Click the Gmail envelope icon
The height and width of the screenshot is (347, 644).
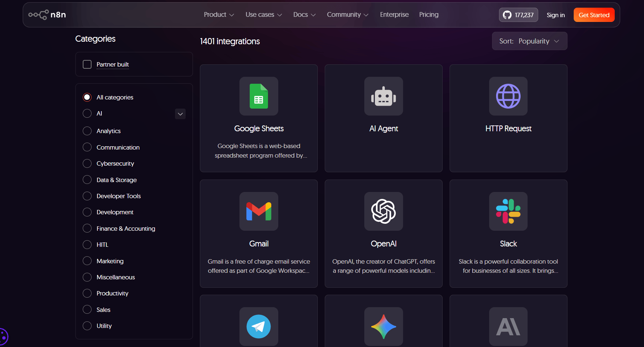[x=259, y=211]
